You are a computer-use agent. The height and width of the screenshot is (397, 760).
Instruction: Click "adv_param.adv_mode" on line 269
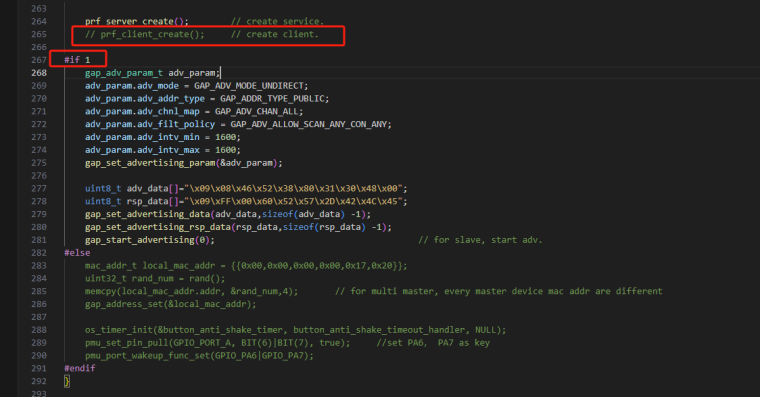pyautogui.click(x=132, y=86)
